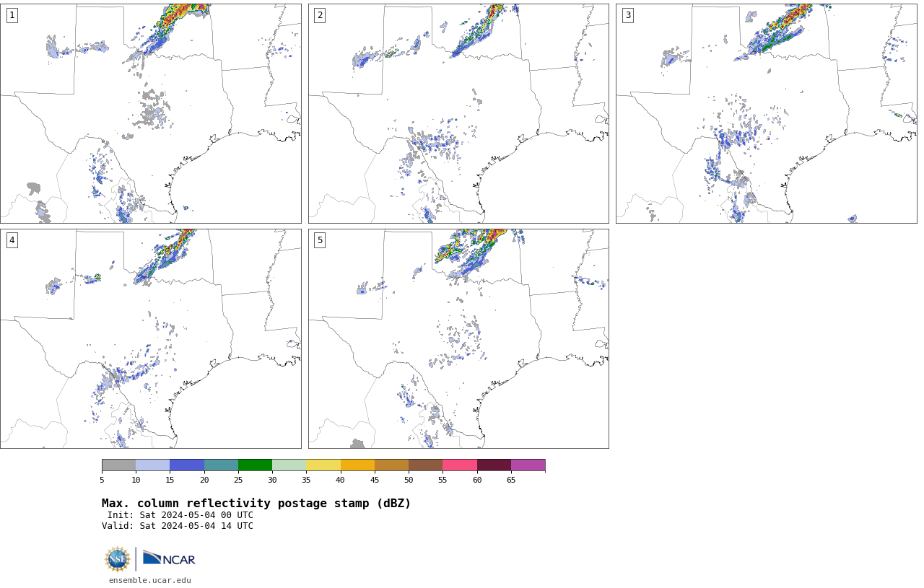Select the blue 15-20 dBZ swatch
The height and width of the screenshot is (588, 924).
coord(187,465)
